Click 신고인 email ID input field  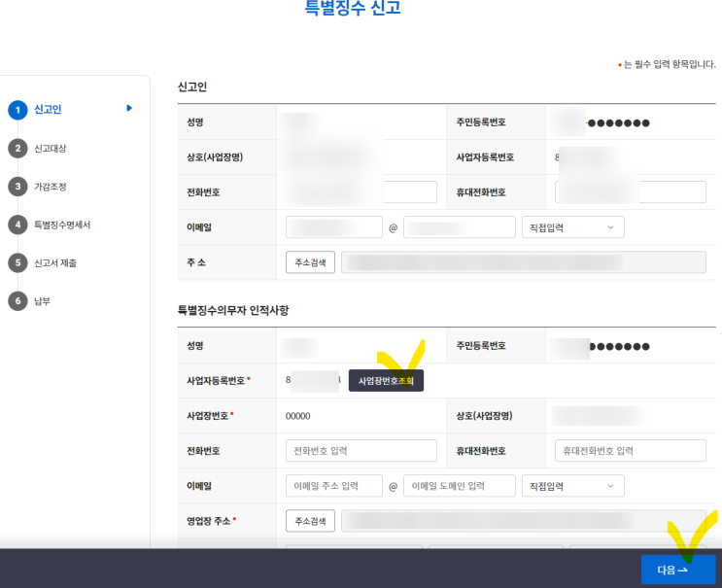(x=334, y=227)
